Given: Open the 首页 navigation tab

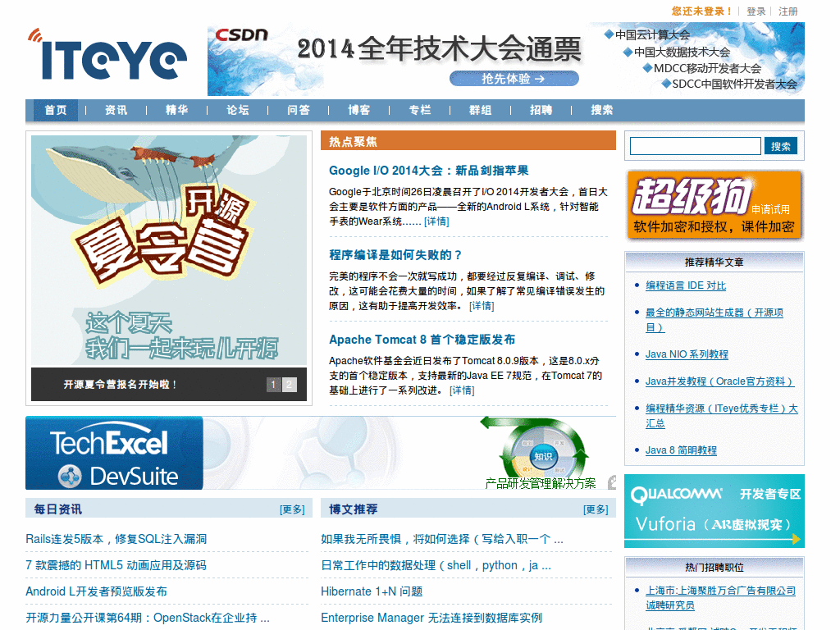Looking at the screenshot, I should pyautogui.click(x=56, y=110).
